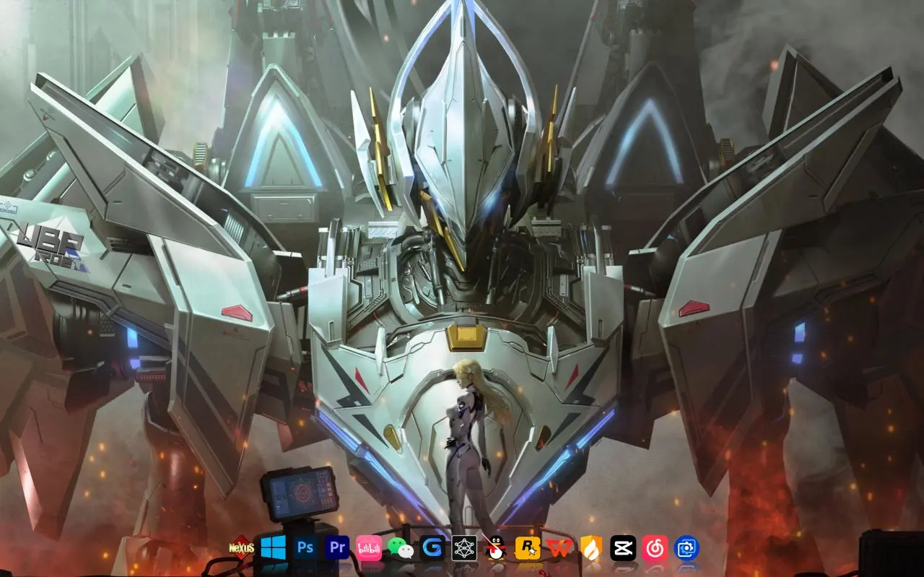Open WPS Office red W icon
Viewport: 924px width, 577px height.
point(559,548)
